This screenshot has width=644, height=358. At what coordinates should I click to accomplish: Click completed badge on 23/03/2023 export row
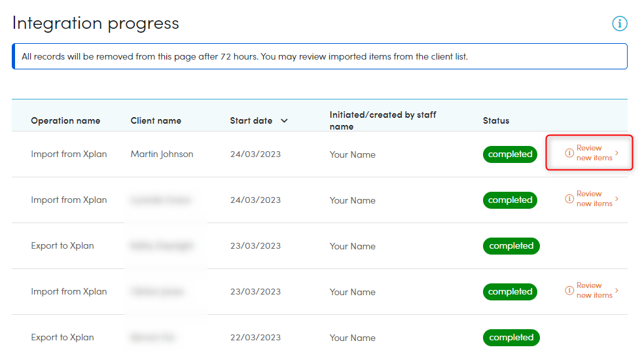tap(511, 246)
